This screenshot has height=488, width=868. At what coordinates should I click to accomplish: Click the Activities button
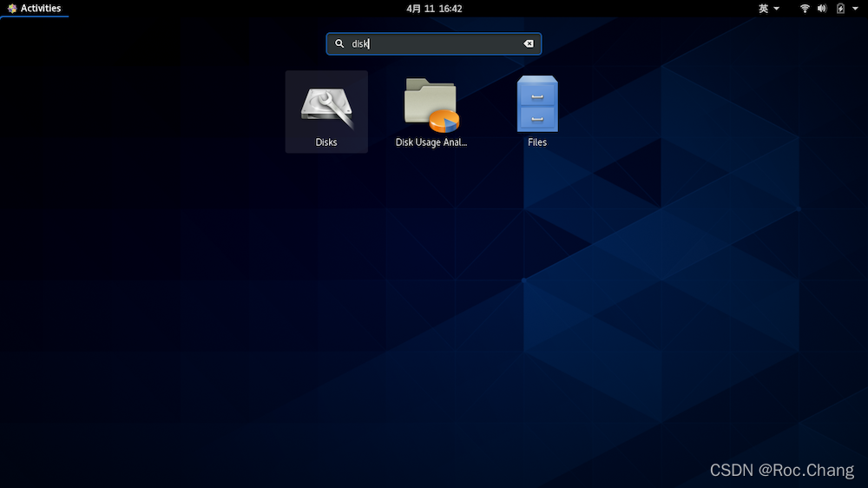[35, 9]
